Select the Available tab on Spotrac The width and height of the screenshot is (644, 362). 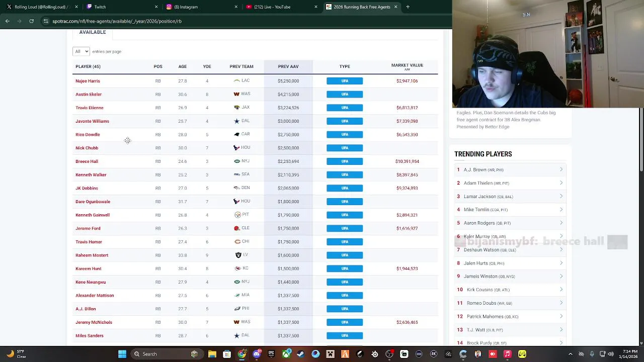click(93, 32)
